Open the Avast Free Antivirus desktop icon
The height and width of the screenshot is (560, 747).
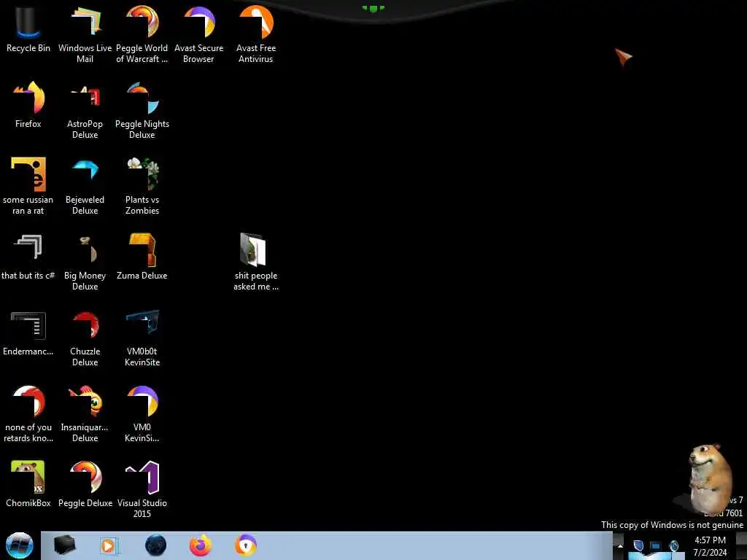256,34
